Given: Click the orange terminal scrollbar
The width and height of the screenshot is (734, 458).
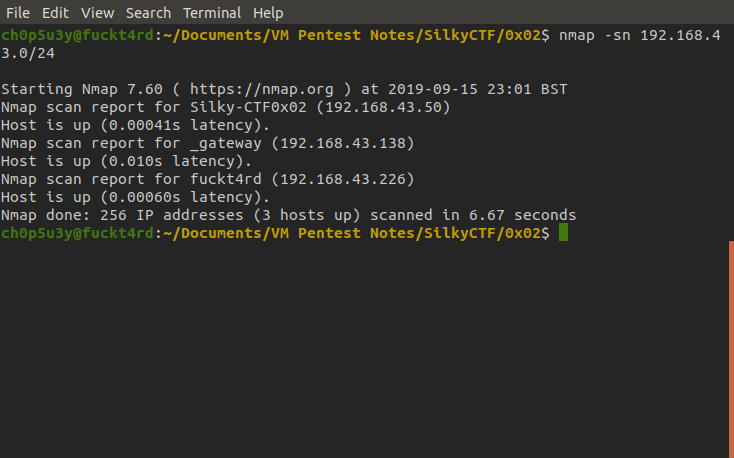Looking at the screenshot, I should (731, 349).
